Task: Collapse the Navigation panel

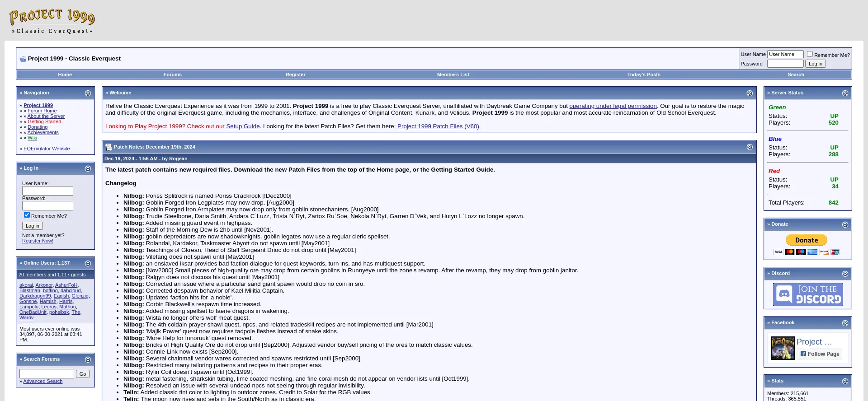Action: [88, 93]
